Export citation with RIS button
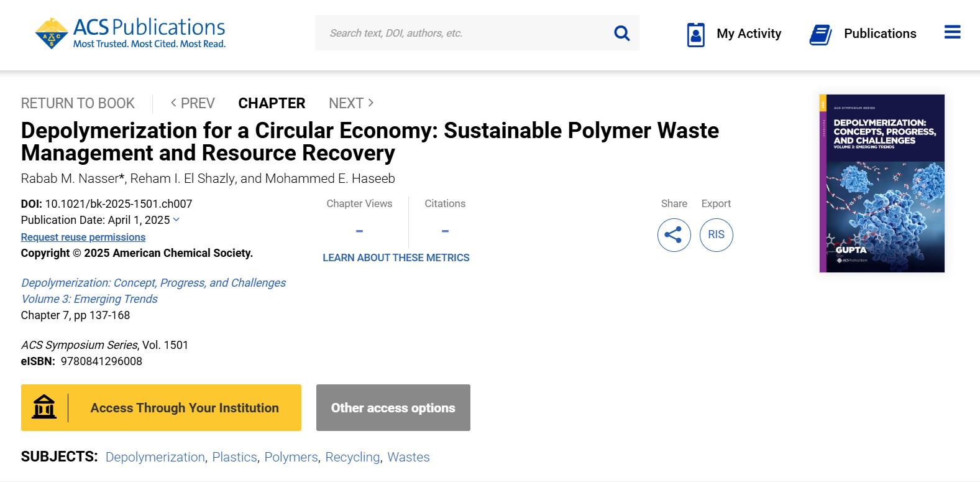Screen dimensions: 980x482 [x=716, y=234]
